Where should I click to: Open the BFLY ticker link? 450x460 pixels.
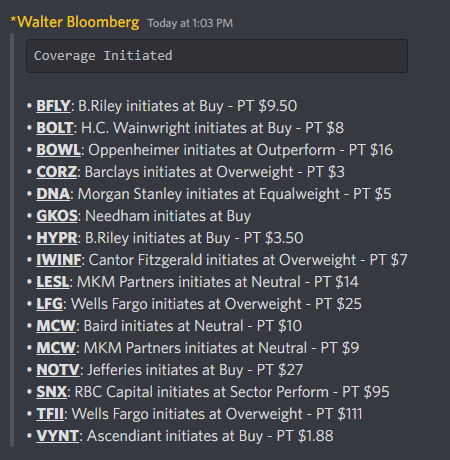(53, 106)
